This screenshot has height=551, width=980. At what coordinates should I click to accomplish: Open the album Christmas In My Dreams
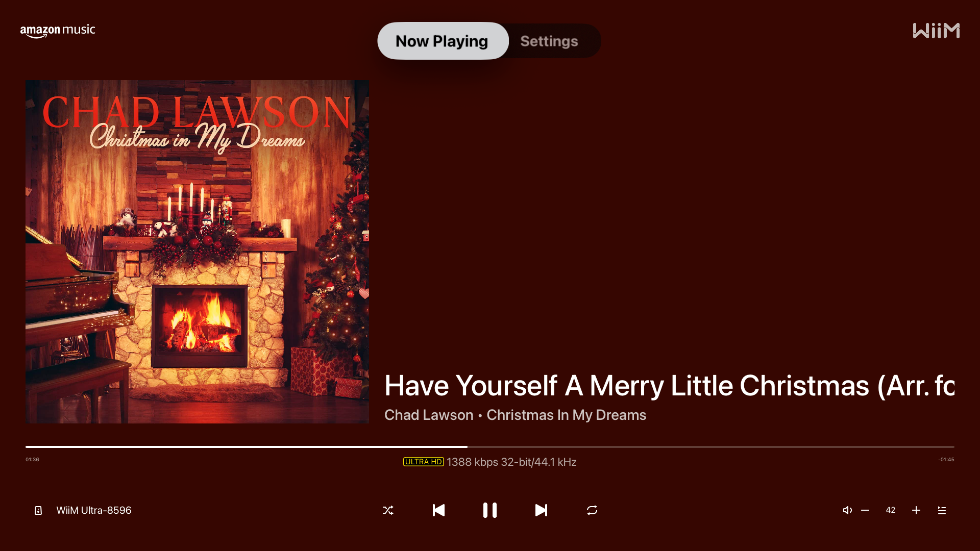pos(566,415)
